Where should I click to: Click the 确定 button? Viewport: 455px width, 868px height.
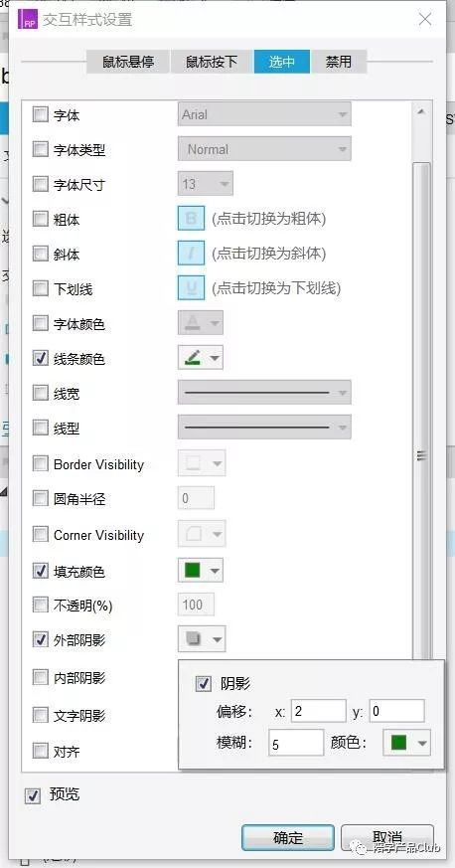click(288, 837)
